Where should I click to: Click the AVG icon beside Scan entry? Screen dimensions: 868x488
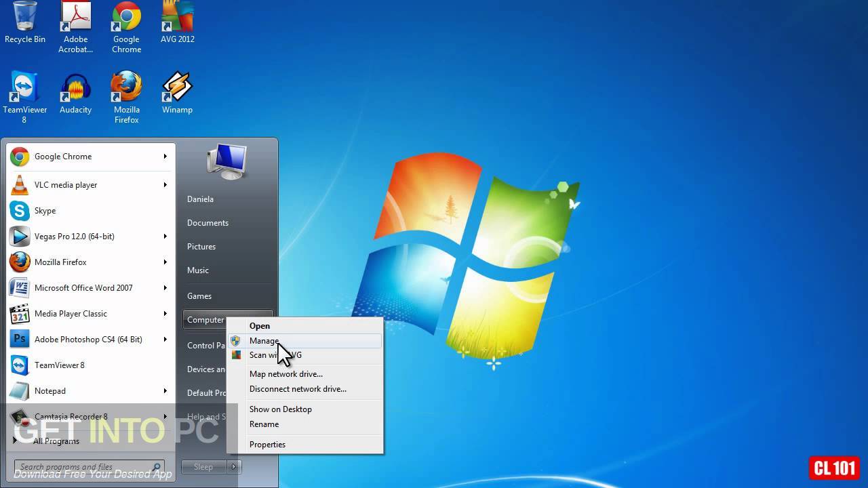(235, 355)
